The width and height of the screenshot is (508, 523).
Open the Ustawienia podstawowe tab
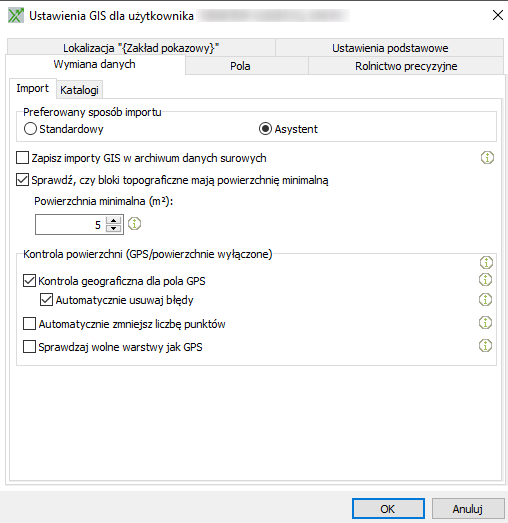[x=390, y=48]
